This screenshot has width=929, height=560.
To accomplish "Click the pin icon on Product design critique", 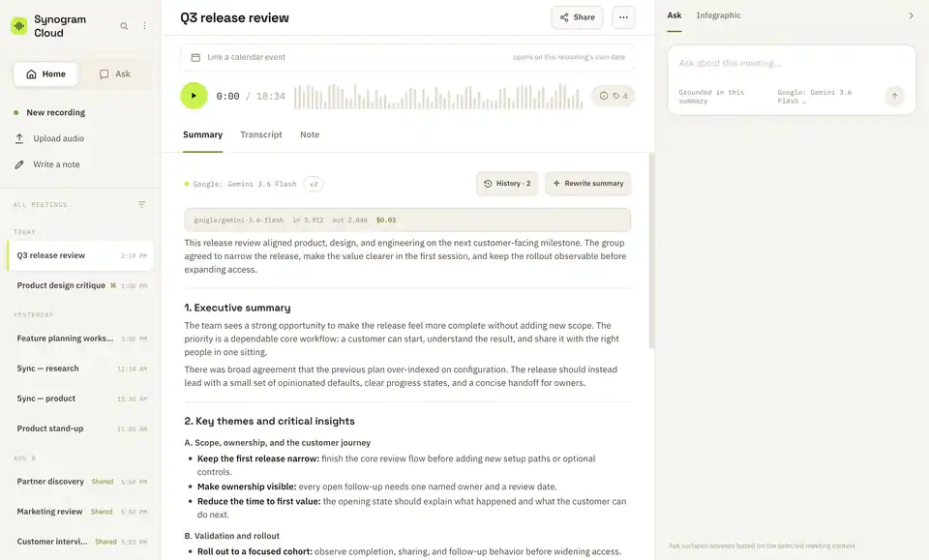I will (x=113, y=285).
